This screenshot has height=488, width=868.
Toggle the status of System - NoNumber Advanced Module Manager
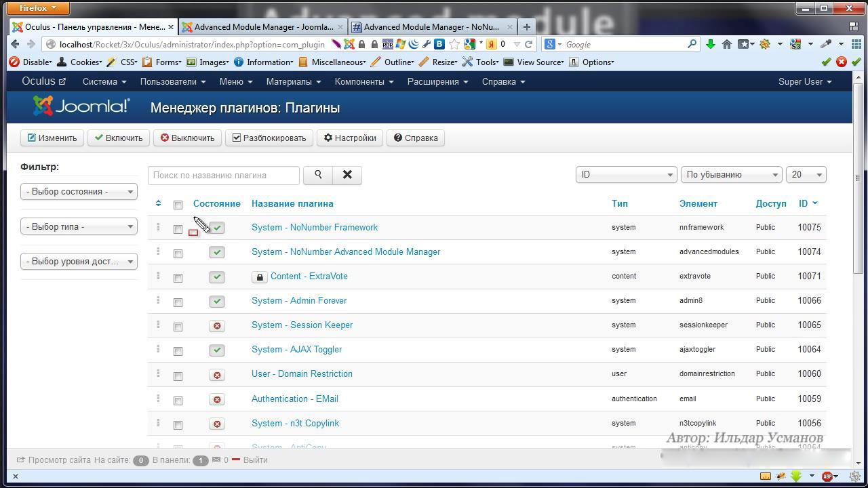point(217,252)
